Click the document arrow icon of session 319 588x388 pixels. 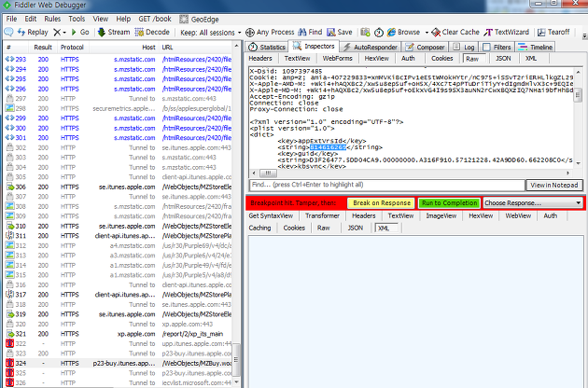(9, 314)
